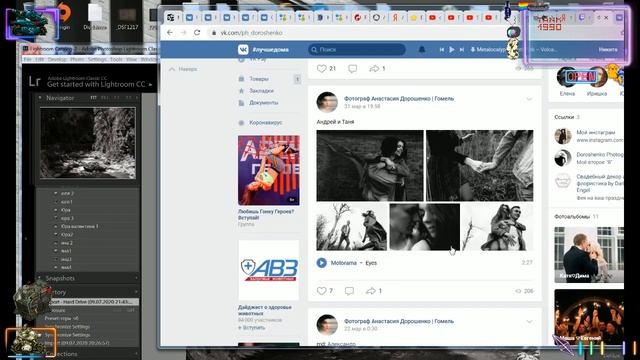Viewport: 640px width, 360px height.
Task: Play the track in VK header player
Action: coord(452,49)
